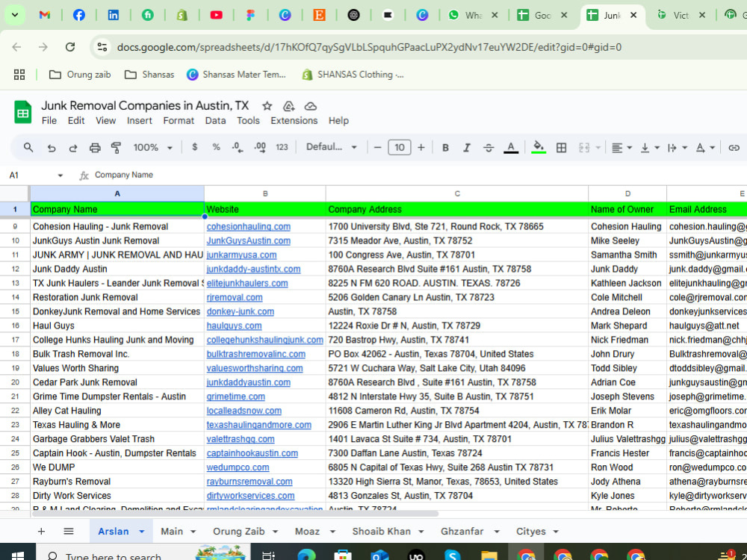Open the Edit menu
Screen dimensions: 747x560
point(76,120)
